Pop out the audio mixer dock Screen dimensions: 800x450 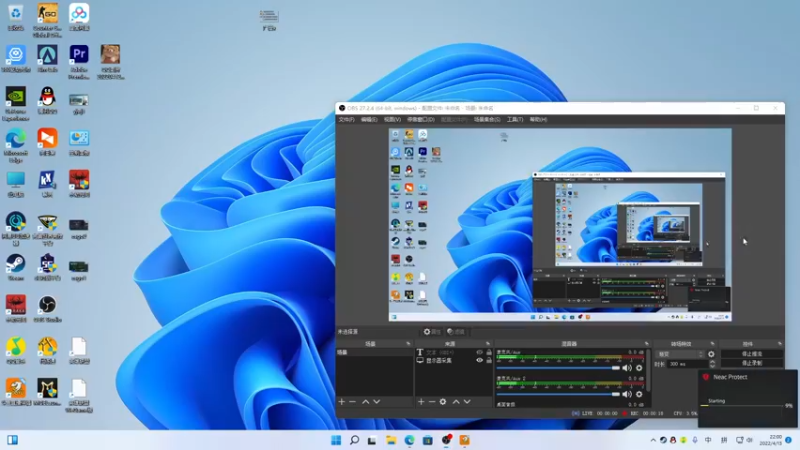click(x=646, y=344)
